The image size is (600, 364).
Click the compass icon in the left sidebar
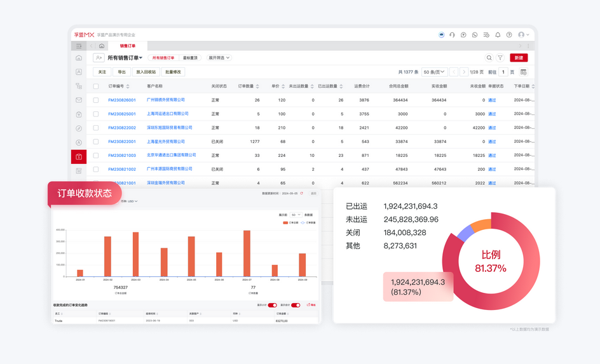click(x=79, y=128)
